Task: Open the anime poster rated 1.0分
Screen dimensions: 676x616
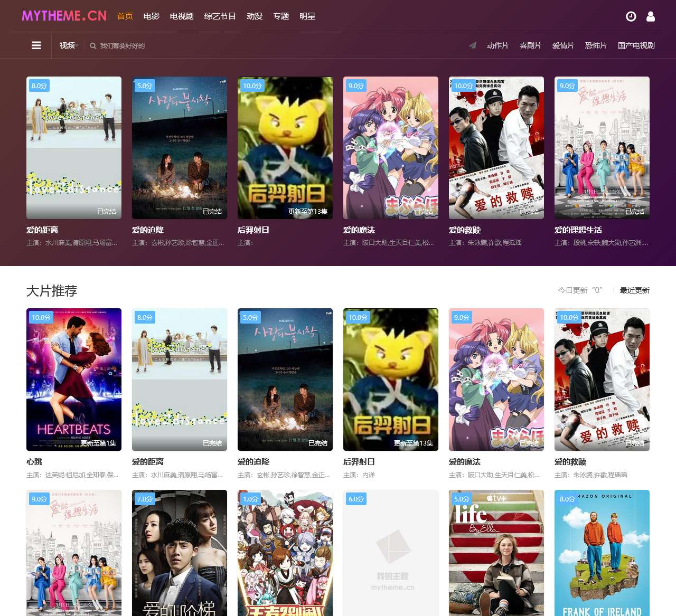Action: pos(285,553)
